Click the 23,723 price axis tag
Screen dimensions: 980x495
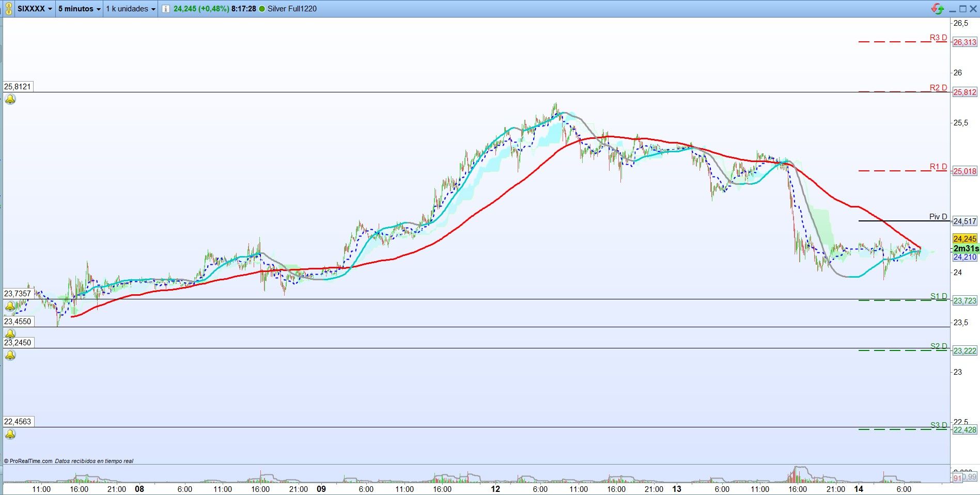[965, 301]
